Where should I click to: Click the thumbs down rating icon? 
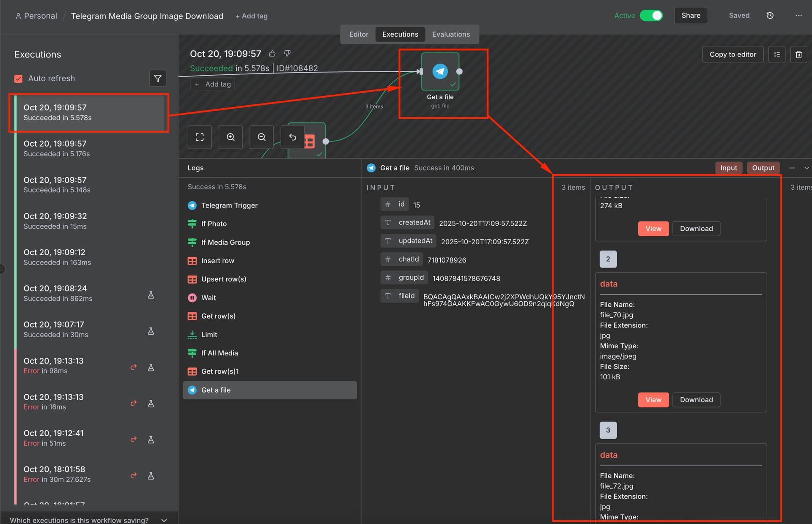click(288, 54)
